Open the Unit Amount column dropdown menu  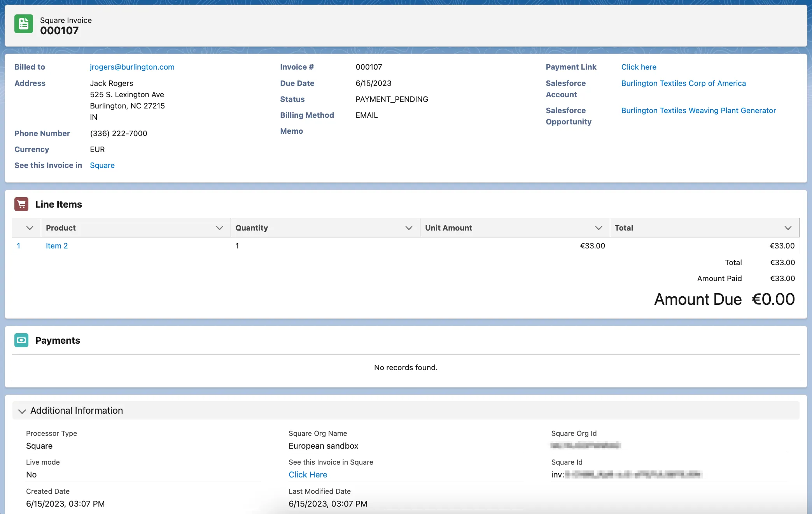click(x=598, y=228)
